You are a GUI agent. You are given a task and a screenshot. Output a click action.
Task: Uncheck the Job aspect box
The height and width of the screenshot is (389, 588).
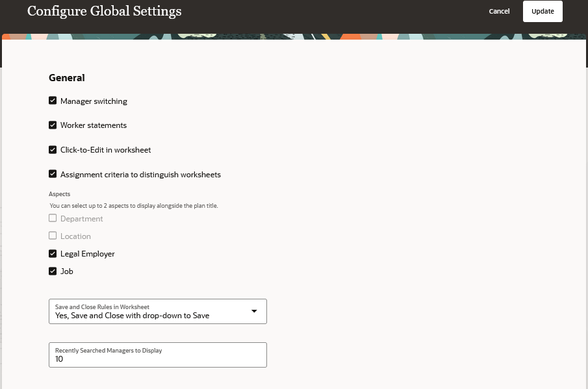[x=53, y=271]
